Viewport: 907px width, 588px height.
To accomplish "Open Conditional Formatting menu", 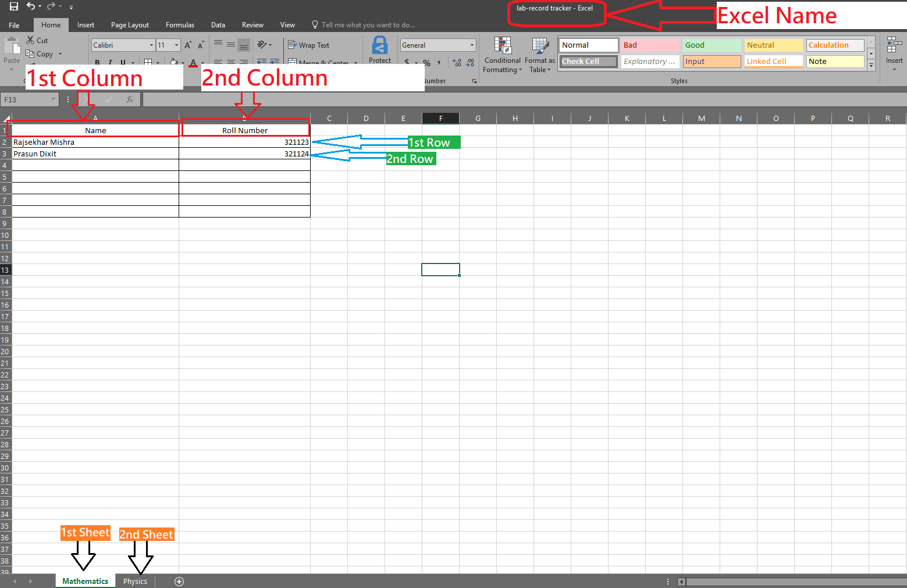I will [502, 56].
